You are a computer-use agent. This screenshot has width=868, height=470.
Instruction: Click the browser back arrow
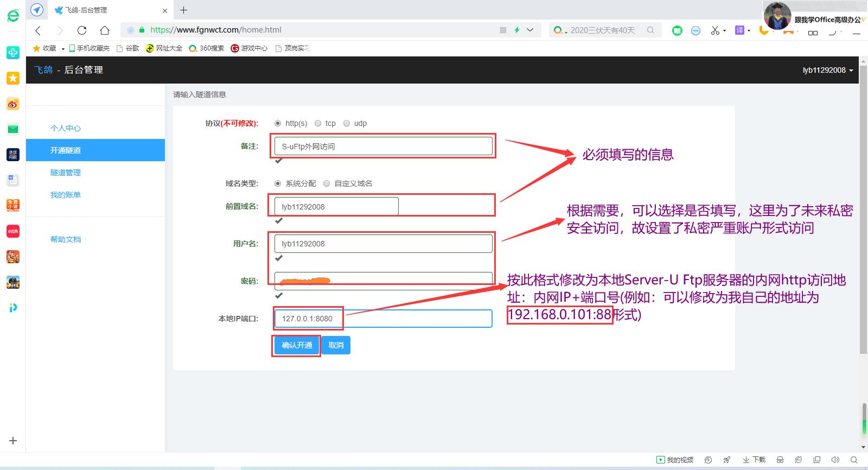[38, 30]
